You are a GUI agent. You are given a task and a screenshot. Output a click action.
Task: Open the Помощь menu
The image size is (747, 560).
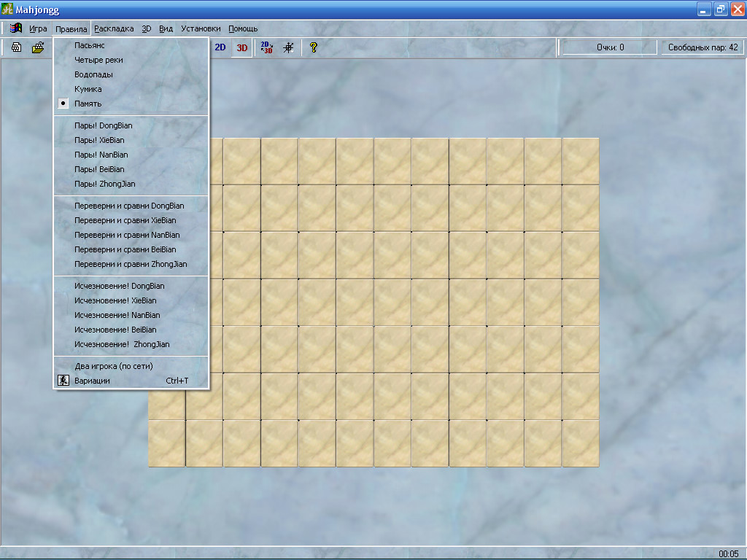click(243, 28)
